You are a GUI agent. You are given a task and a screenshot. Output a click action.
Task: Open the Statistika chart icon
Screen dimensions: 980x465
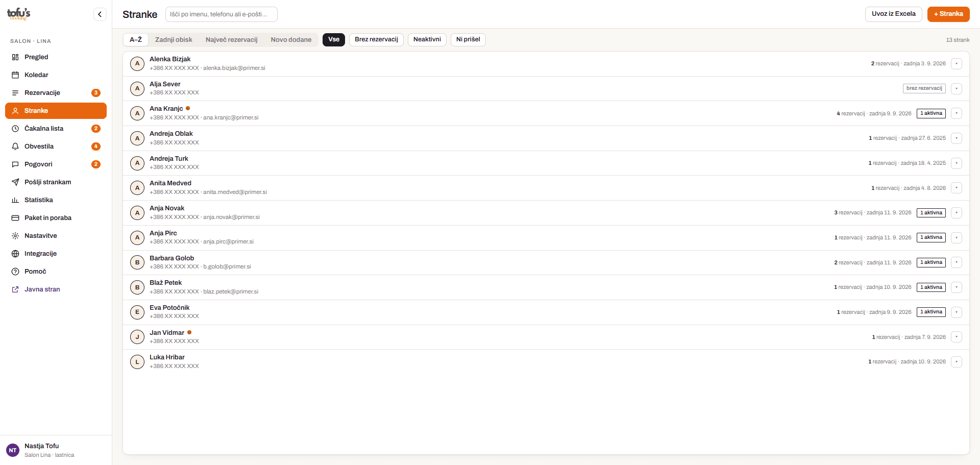click(x=15, y=200)
